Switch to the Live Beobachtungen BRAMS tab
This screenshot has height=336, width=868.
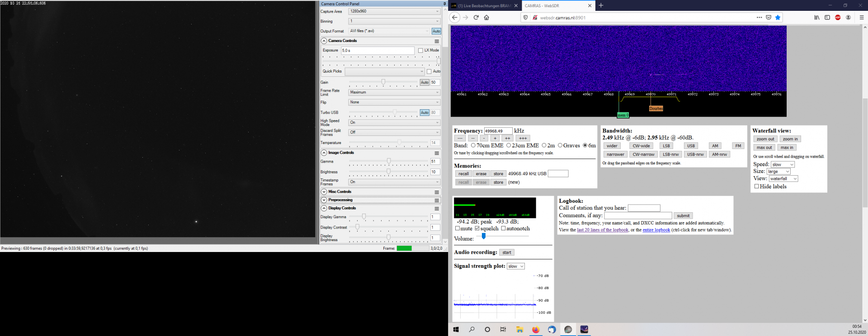(x=485, y=6)
